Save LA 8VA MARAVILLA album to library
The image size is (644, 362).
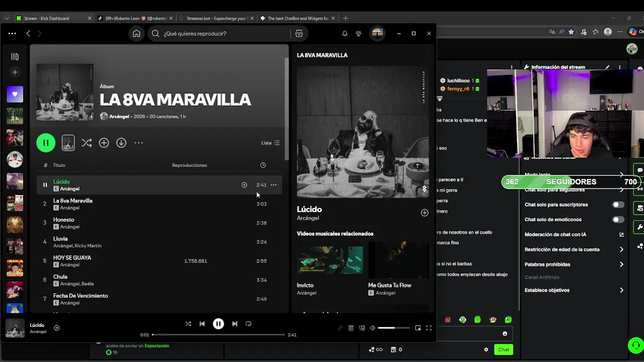104,143
